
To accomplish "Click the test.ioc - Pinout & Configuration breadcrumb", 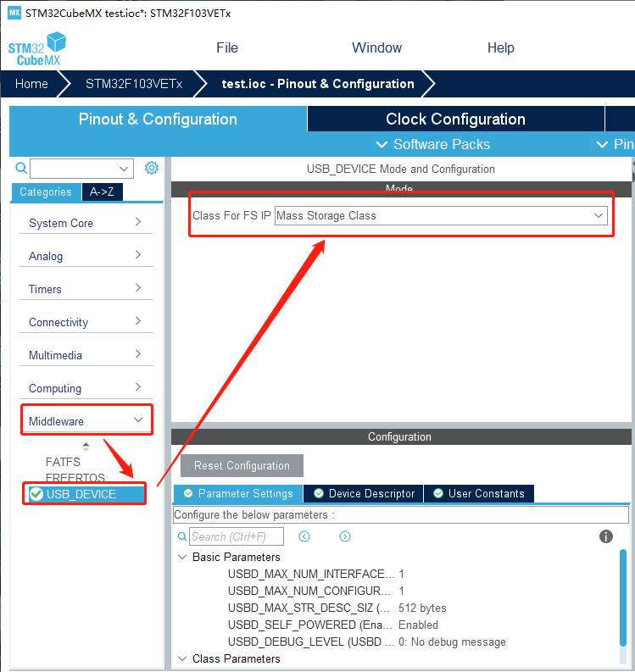I will 318,84.
